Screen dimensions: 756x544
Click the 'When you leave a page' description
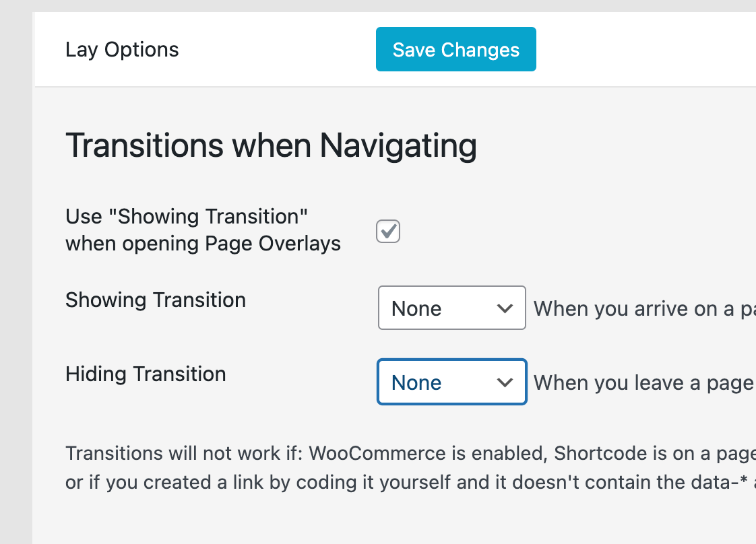coord(643,383)
